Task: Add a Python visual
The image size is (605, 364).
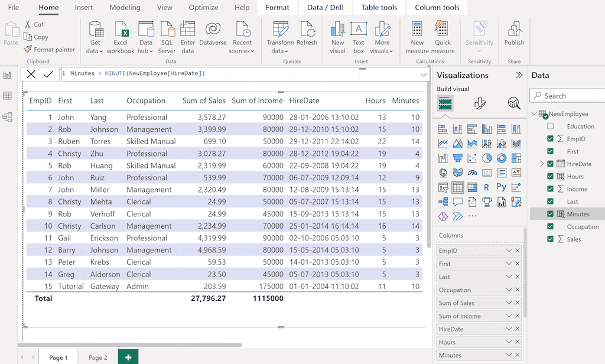Action: [x=502, y=187]
